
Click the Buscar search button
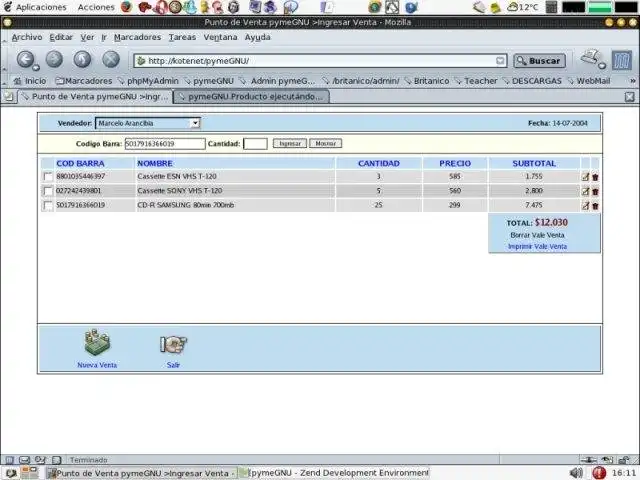point(540,61)
